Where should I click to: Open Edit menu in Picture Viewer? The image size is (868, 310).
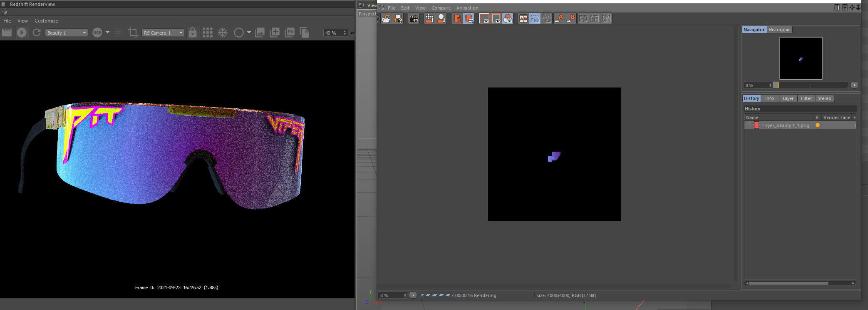pos(405,8)
